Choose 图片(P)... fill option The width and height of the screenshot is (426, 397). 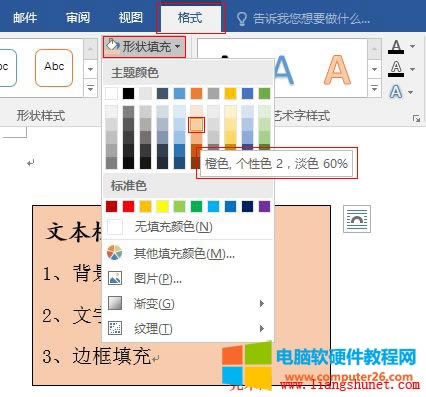(x=188, y=279)
